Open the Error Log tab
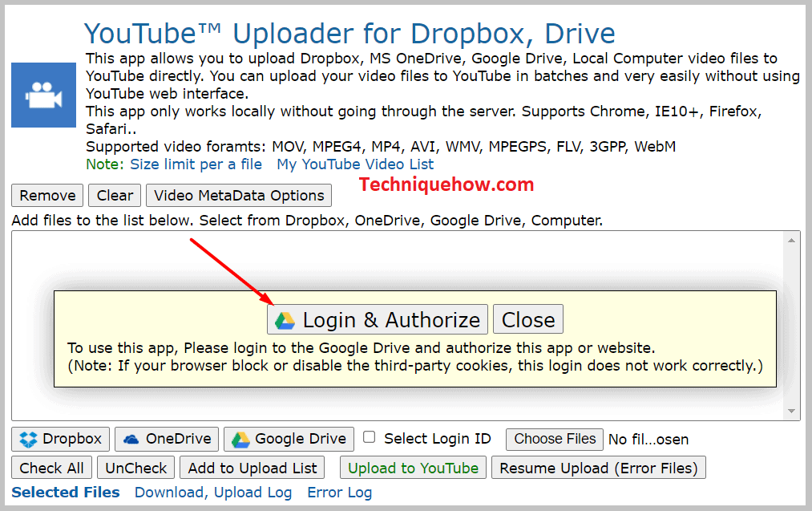 click(x=339, y=493)
